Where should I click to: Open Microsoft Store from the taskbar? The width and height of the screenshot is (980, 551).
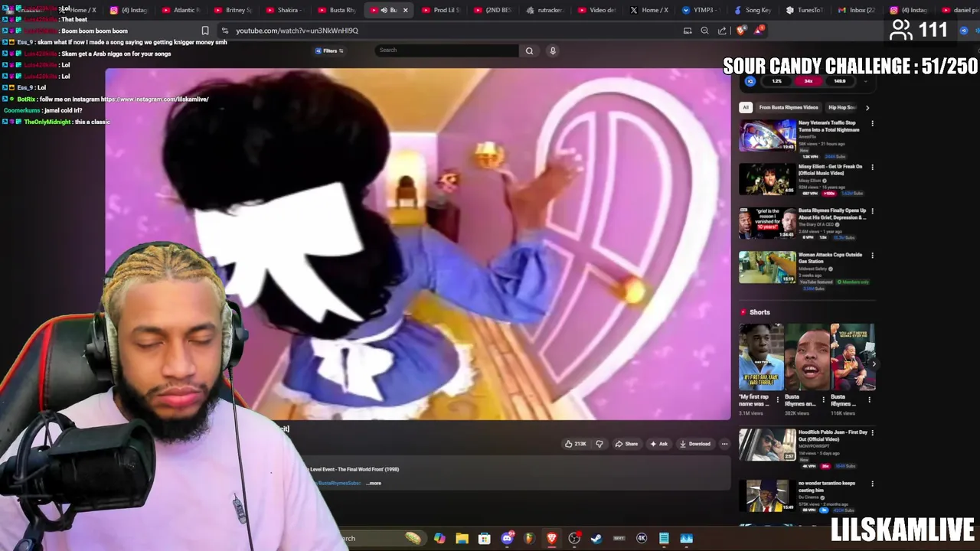pyautogui.click(x=484, y=539)
